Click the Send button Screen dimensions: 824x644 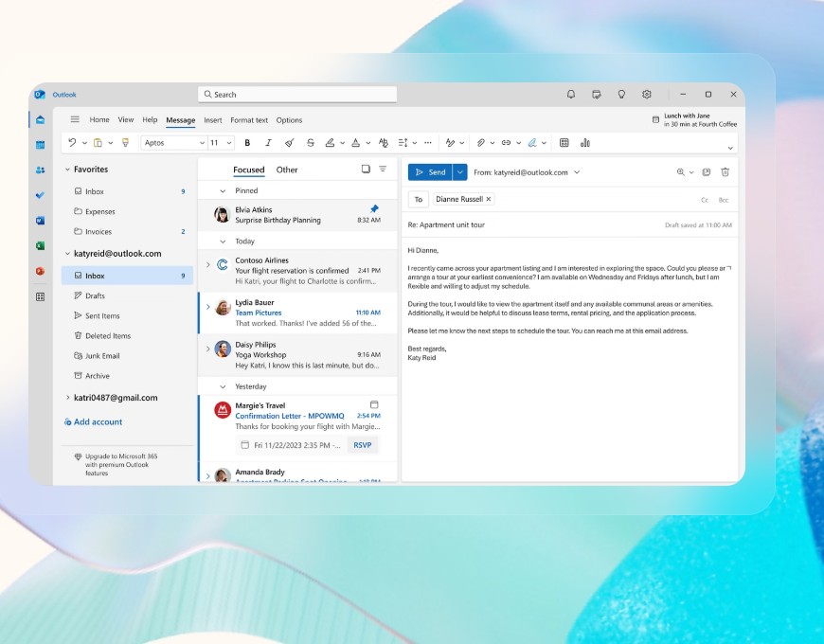click(430, 171)
